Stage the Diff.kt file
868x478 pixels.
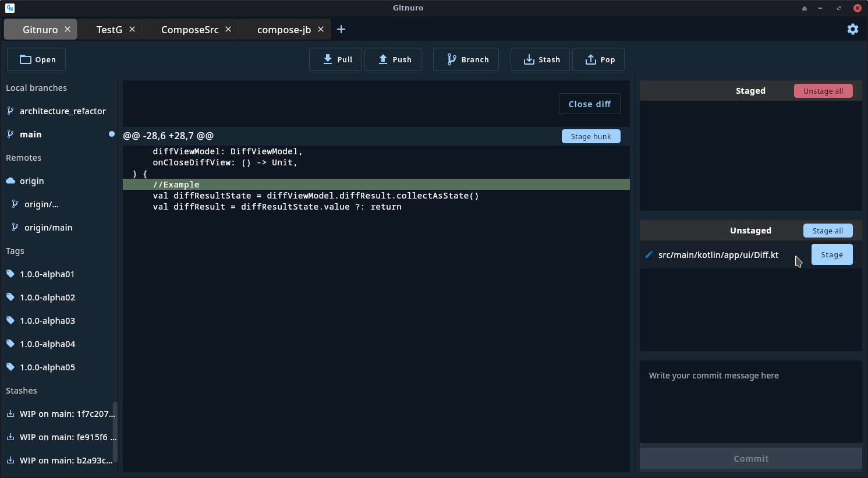832,254
